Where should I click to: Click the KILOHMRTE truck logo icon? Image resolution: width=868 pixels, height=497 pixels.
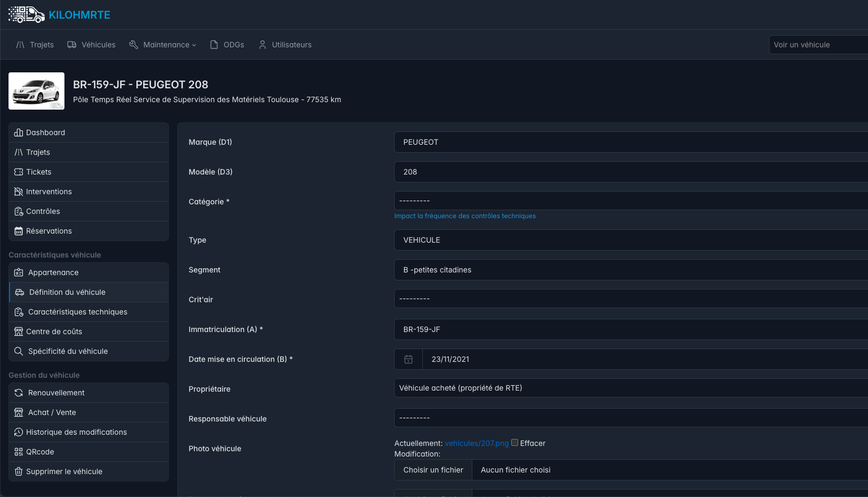(26, 15)
